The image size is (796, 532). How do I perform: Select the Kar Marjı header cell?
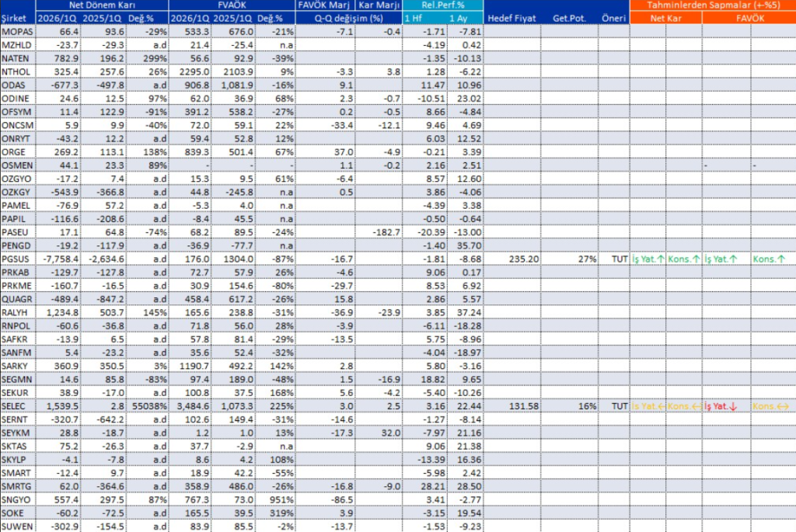point(379,5)
